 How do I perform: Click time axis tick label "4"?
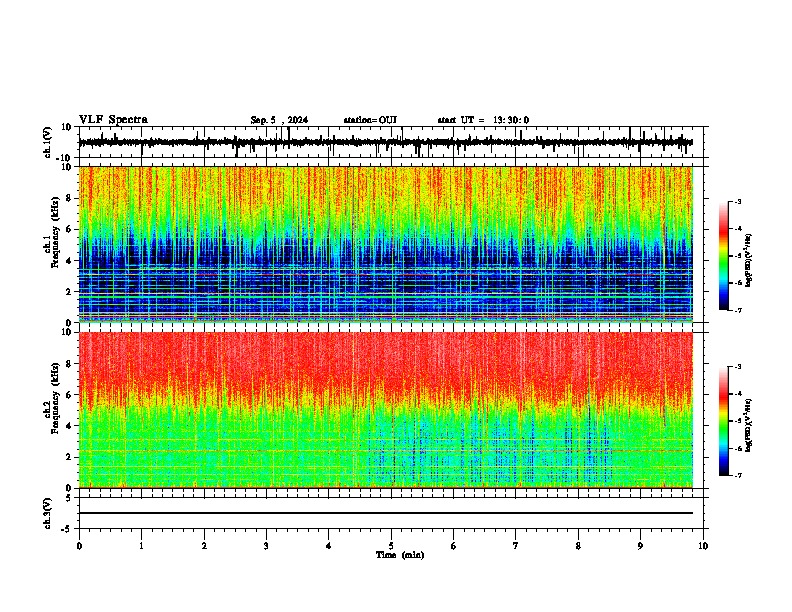329,546
